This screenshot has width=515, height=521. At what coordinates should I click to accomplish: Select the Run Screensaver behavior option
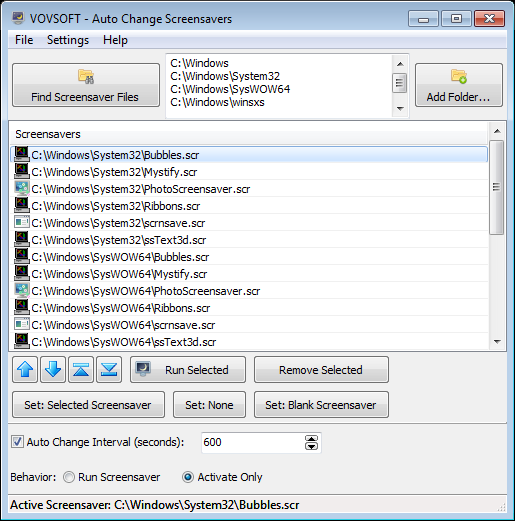tap(69, 477)
